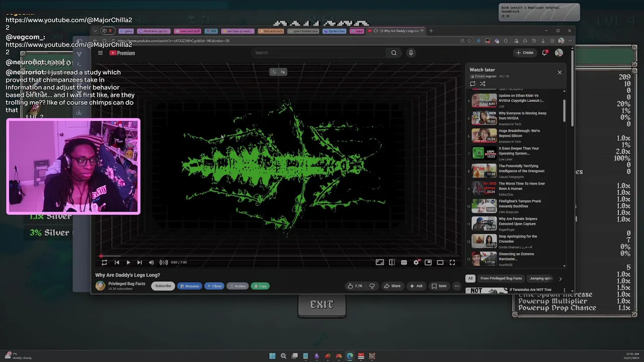Open the more actions ellipsis menu

[456, 286]
